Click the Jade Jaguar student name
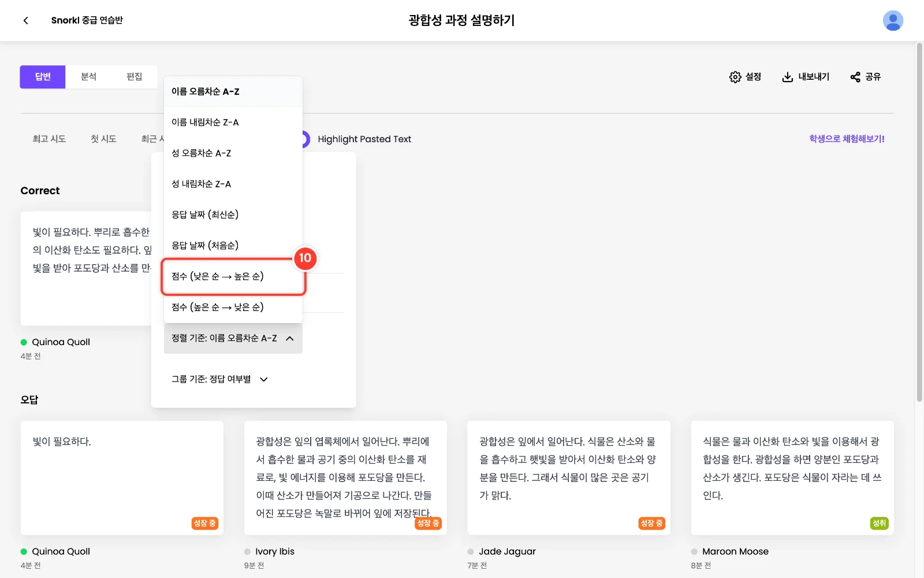Image resolution: width=924 pixels, height=578 pixels. (507, 551)
